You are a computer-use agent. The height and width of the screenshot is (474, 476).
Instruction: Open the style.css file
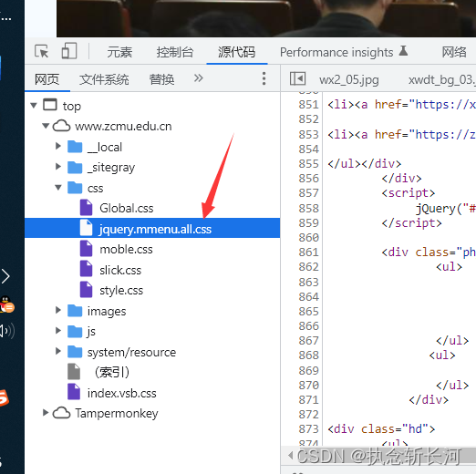[121, 291]
